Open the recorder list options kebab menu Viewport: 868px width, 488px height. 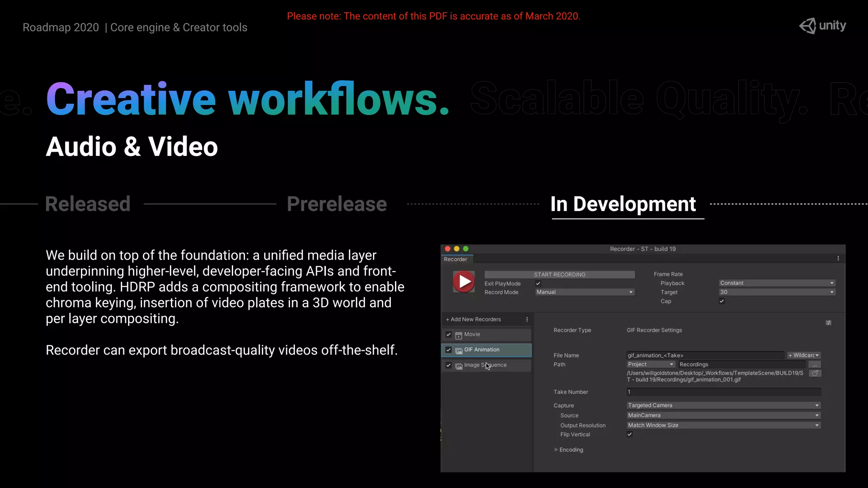tap(527, 319)
